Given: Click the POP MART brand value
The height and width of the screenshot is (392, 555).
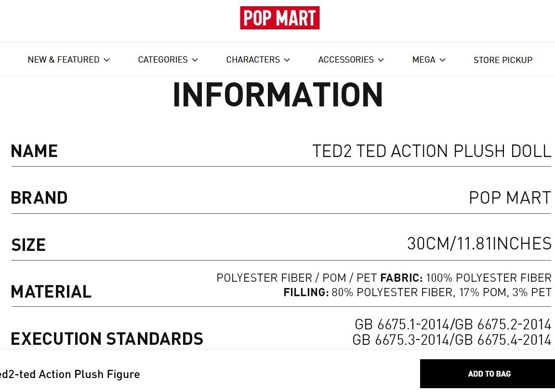Looking at the screenshot, I should [510, 198].
